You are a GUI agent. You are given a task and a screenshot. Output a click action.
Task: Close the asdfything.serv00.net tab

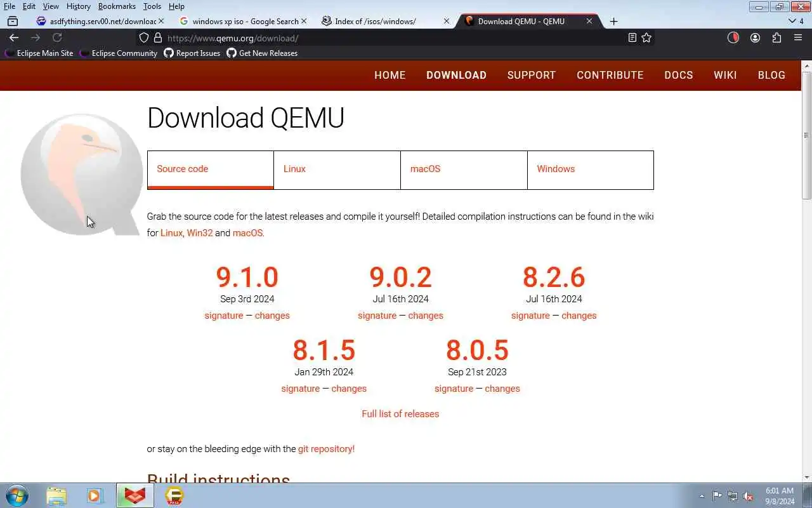(x=160, y=21)
